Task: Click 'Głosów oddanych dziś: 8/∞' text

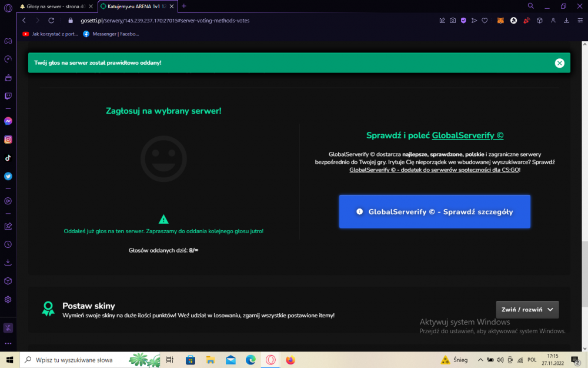Action: (163, 250)
